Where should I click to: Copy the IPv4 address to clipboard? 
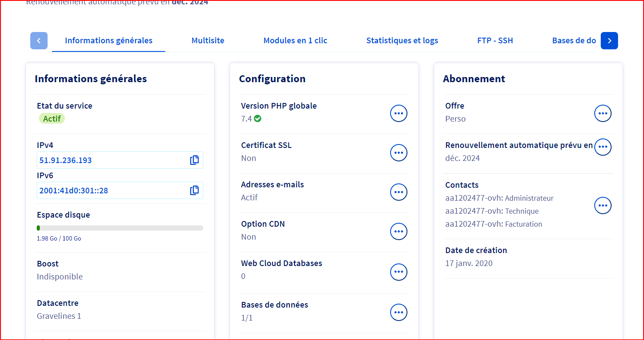pos(195,160)
